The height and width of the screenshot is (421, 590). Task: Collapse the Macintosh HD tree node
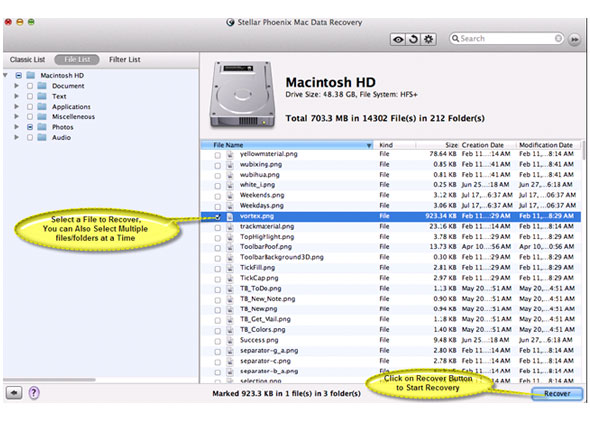click(x=5, y=75)
